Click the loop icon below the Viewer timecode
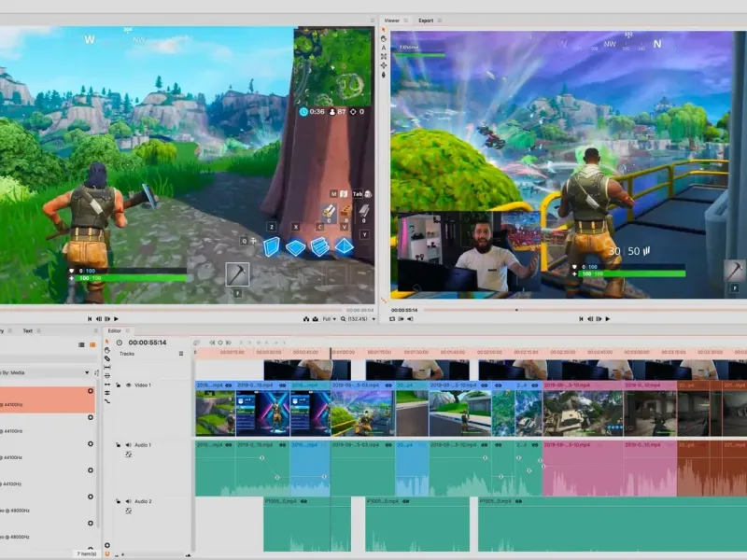The image size is (747, 560). pyautogui.click(x=392, y=319)
